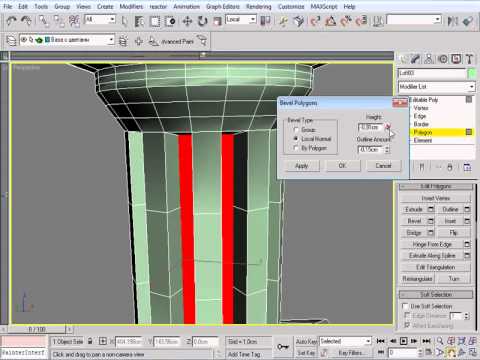Open the Display command panel tab

[456, 59]
